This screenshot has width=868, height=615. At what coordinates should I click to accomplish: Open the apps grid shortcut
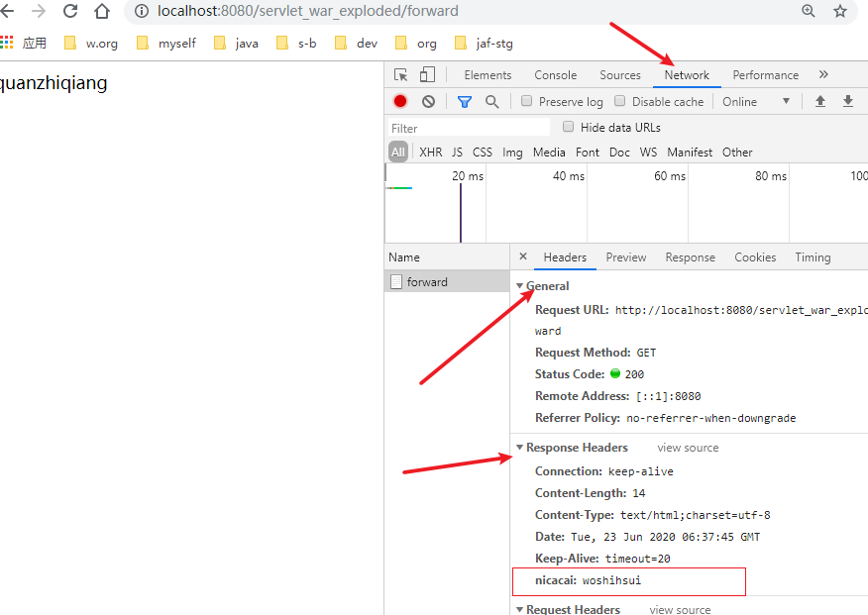coord(7,43)
